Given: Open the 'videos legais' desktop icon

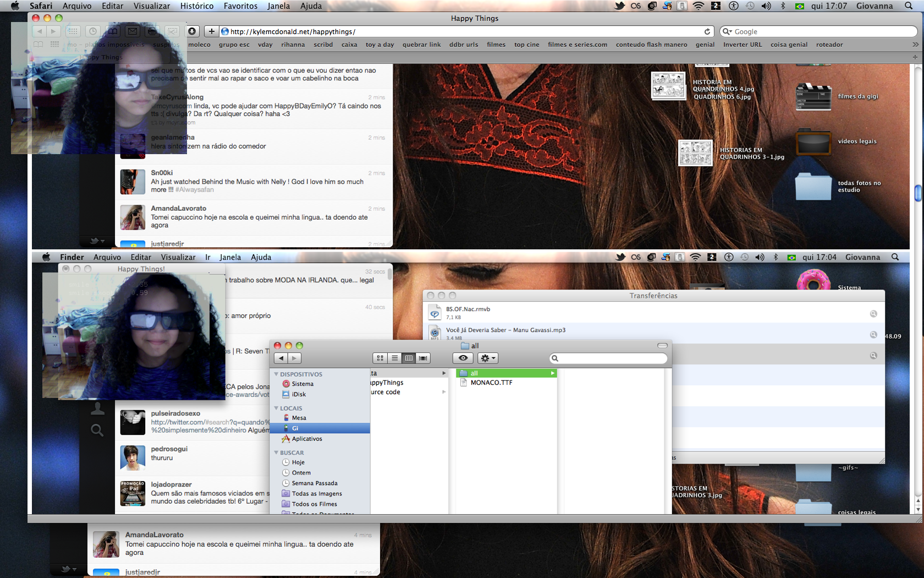Looking at the screenshot, I should (813, 141).
